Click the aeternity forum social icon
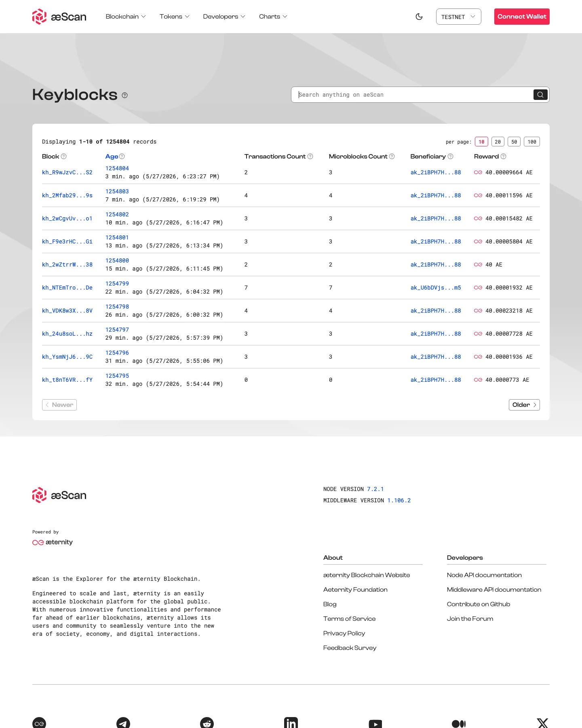This screenshot has width=582, height=728. tap(39, 723)
